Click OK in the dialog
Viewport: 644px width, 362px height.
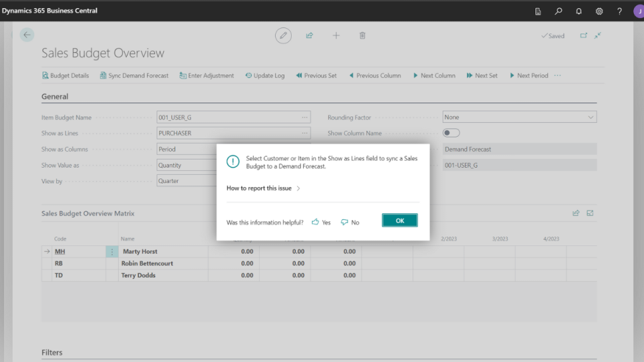pos(400,221)
